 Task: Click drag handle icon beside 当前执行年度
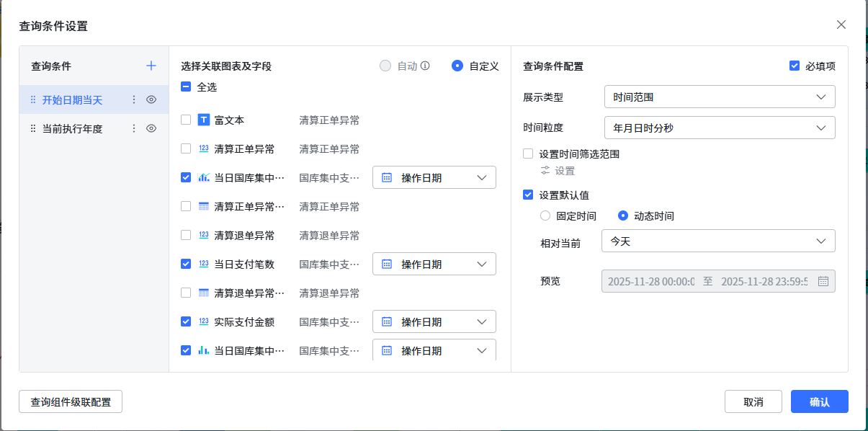click(x=33, y=129)
